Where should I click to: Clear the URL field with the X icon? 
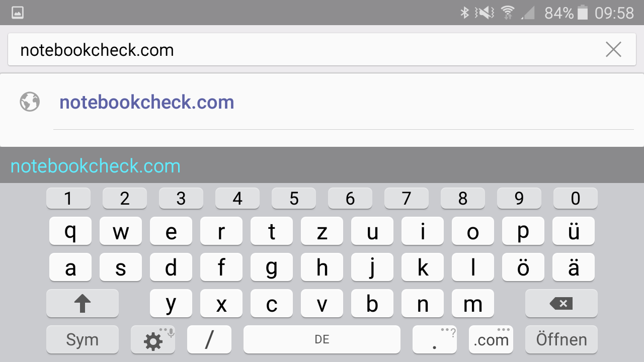coord(613,49)
